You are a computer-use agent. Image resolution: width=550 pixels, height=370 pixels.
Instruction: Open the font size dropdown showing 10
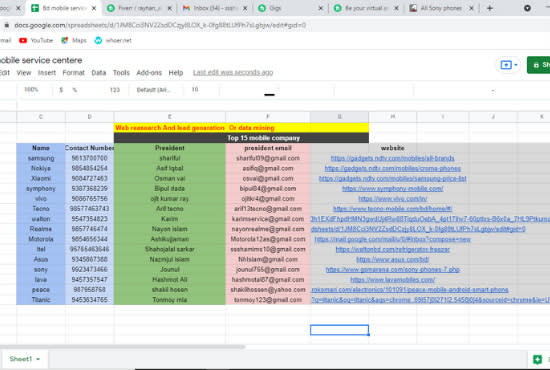coord(195,90)
